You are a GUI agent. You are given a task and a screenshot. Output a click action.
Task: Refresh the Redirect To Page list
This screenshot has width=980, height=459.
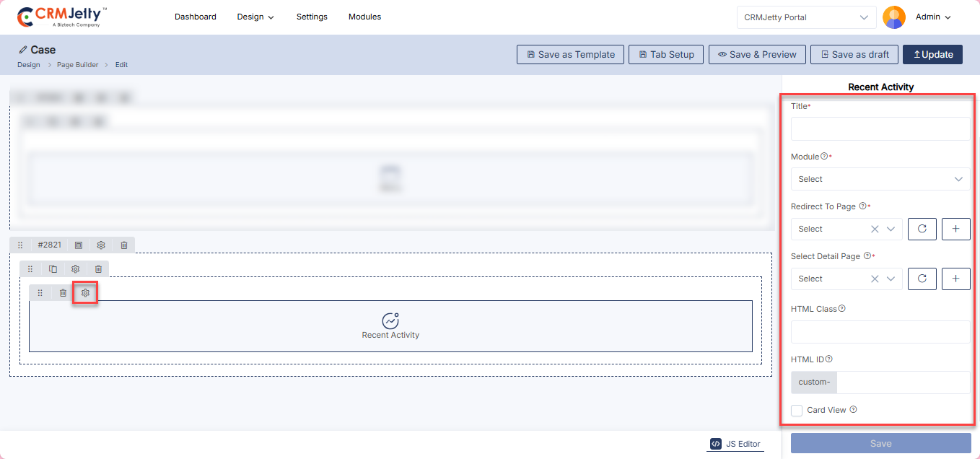922,229
